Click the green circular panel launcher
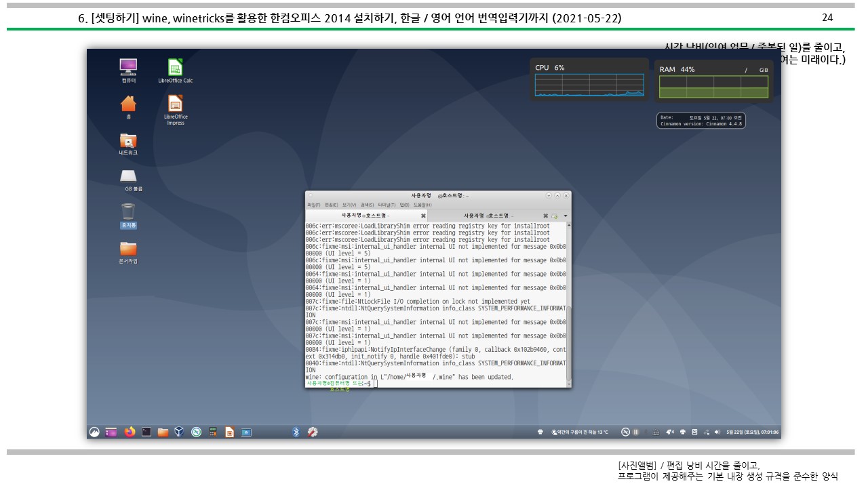Image resolution: width=868 pixels, height=488 pixels. [x=196, y=432]
